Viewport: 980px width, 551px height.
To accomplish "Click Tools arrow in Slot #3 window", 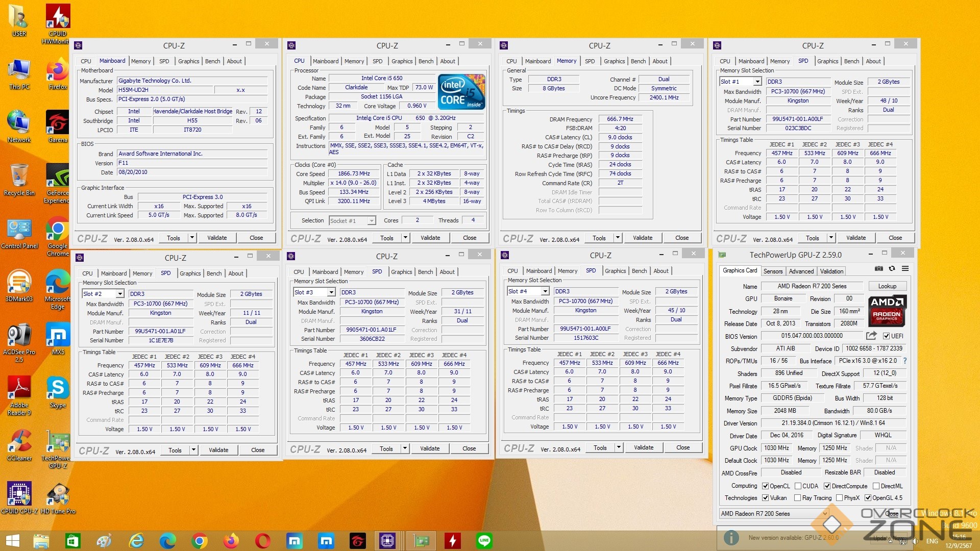I will (405, 448).
